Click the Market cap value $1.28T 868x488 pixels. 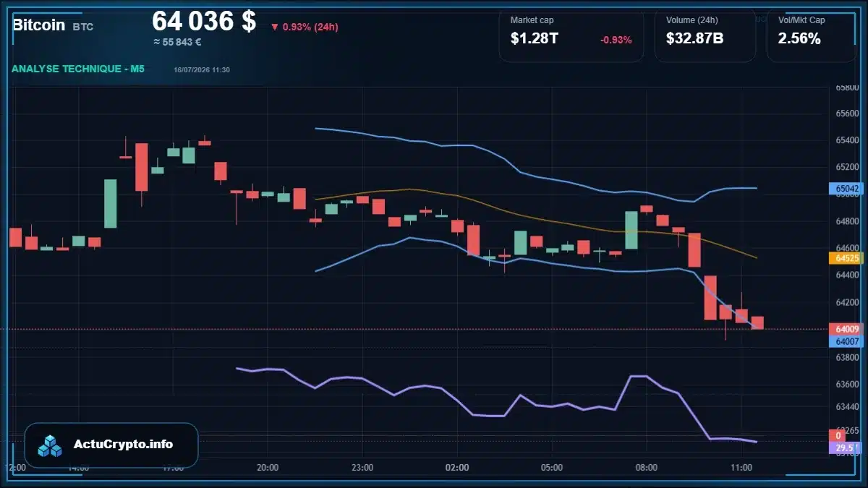(x=535, y=39)
